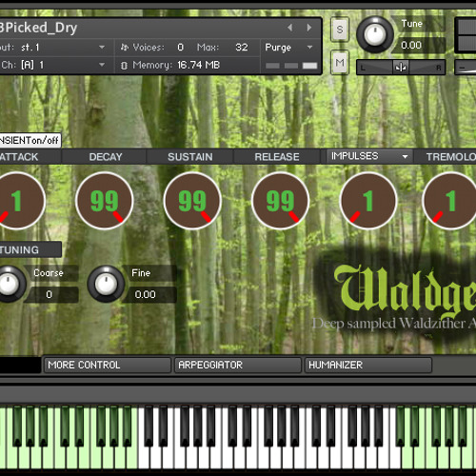
Task: Click the Memory 16.74 MB readout
Action: click(x=198, y=65)
